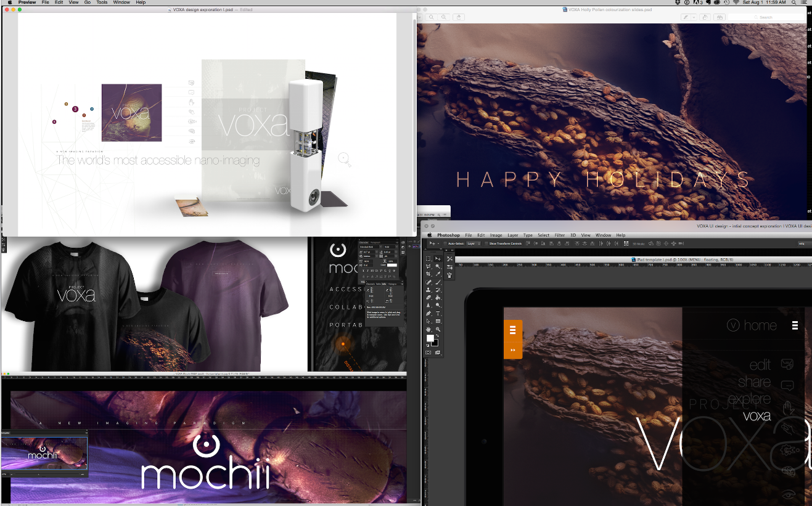This screenshot has height=506, width=812.
Task: Select the Lasso tool in Photoshop toolbox
Action: tap(428, 266)
